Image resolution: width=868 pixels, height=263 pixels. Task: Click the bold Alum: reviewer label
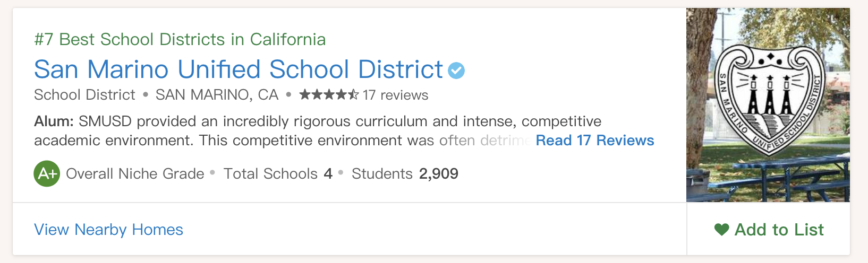[54, 121]
